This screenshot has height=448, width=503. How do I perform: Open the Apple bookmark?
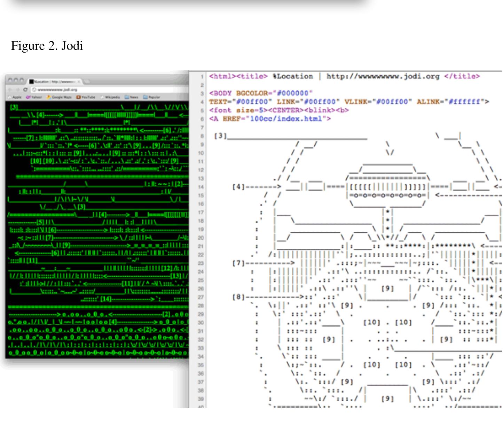pos(15,97)
